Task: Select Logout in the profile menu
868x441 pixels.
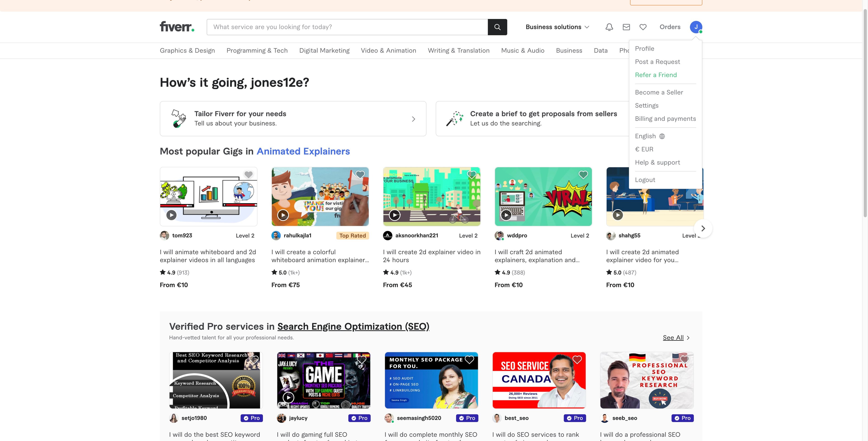Action: (645, 180)
